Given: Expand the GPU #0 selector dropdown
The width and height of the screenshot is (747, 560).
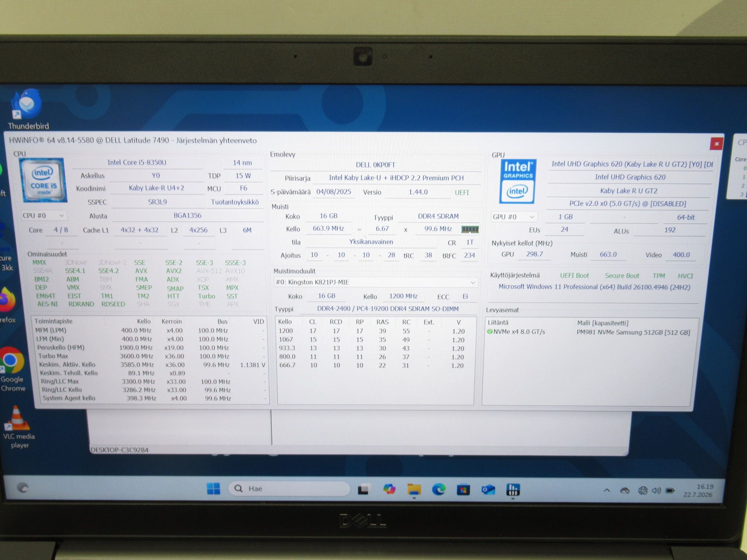Looking at the screenshot, I should [x=514, y=217].
